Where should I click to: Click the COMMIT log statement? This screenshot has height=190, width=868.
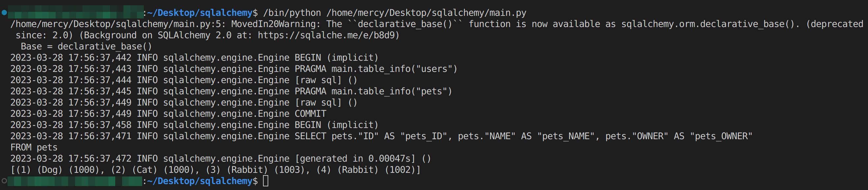pyautogui.click(x=310, y=114)
